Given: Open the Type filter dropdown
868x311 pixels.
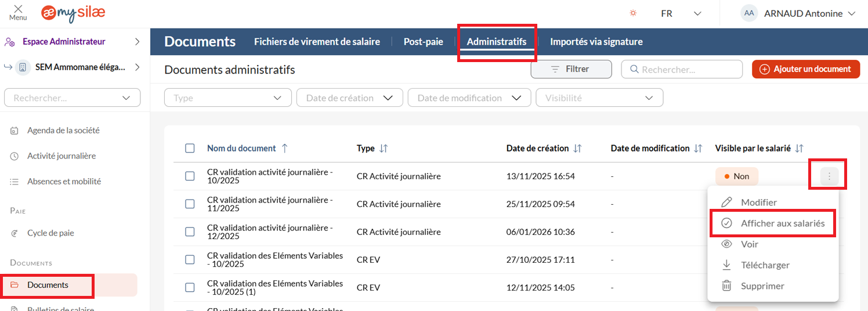Looking at the screenshot, I should pos(228,98).
